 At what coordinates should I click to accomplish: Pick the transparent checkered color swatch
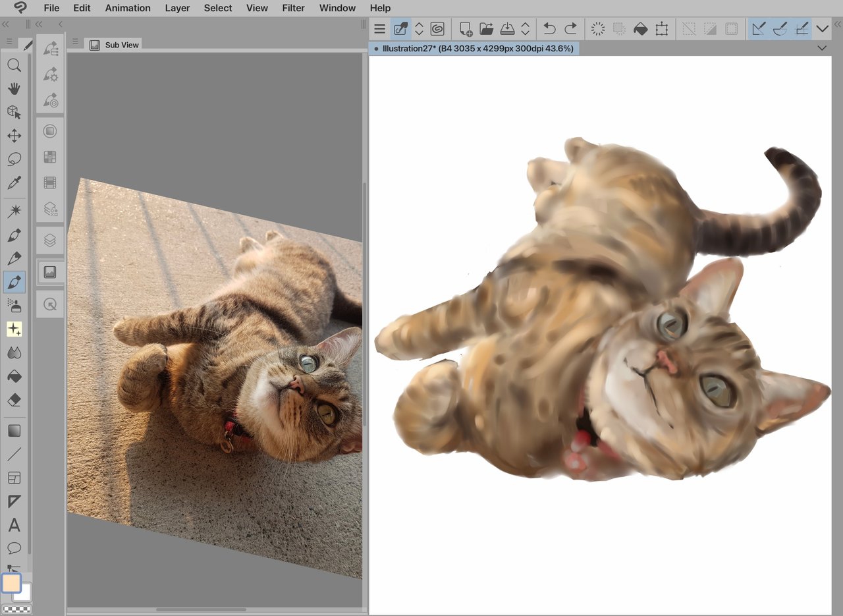(x=16, y=609)
